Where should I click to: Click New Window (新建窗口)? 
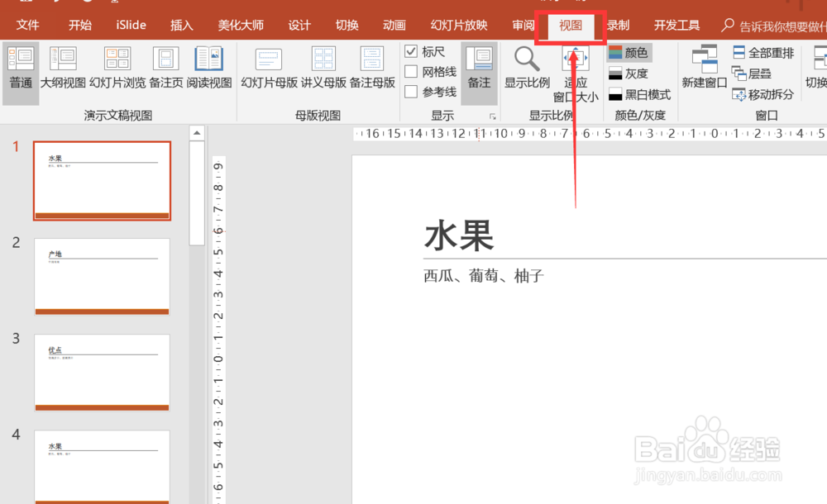(x=704, y=69)
